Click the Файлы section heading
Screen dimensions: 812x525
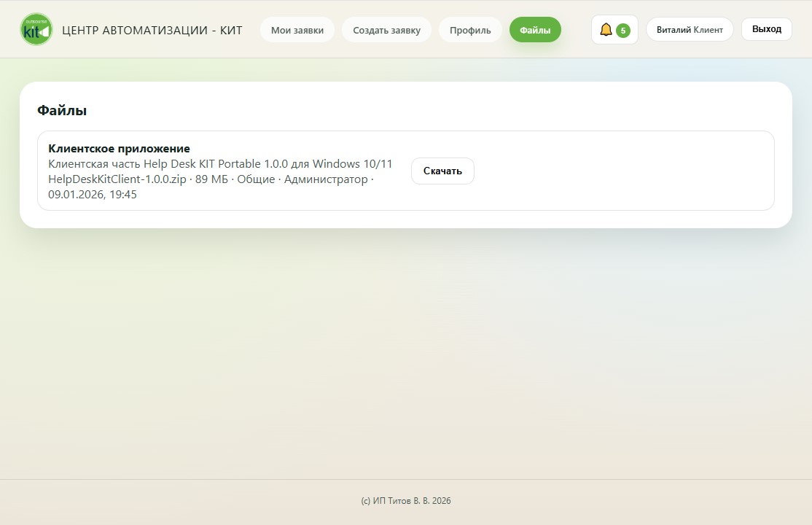click(x=62, y=111)
